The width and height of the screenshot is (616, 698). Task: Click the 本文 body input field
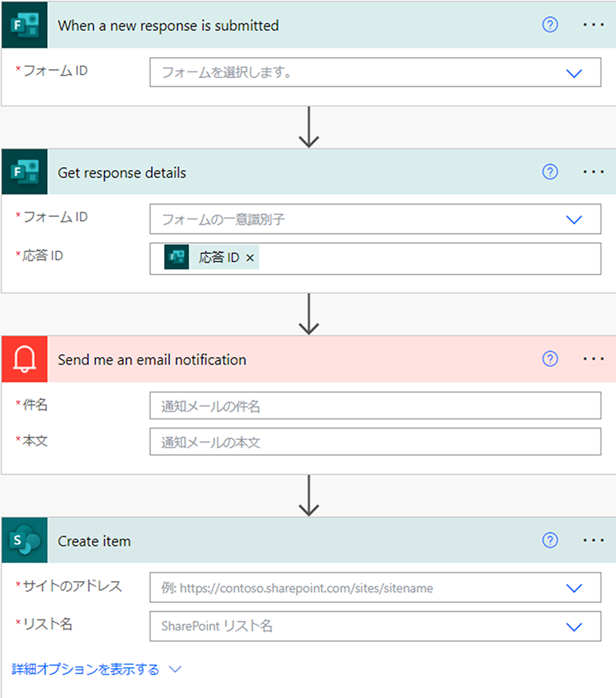[x=375, y=443]
